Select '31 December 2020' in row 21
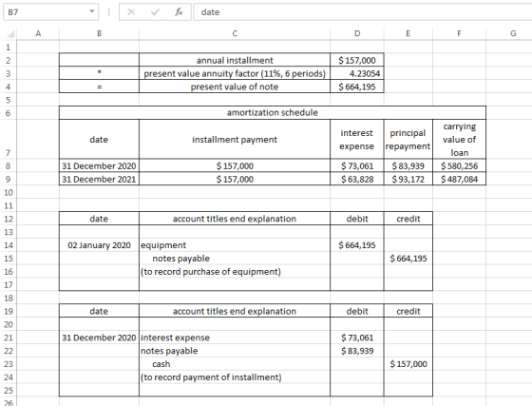532x406 pixels. click(x=99, y=338)
